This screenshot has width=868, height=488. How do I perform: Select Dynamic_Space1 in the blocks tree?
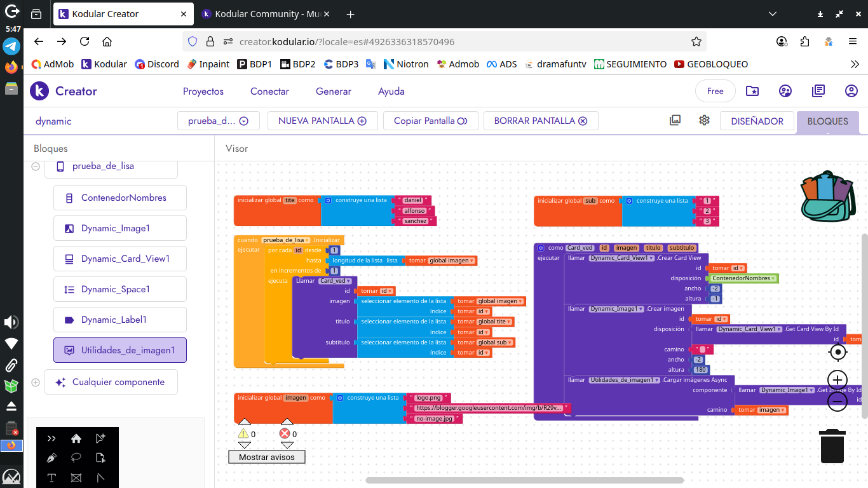point(120,289)
